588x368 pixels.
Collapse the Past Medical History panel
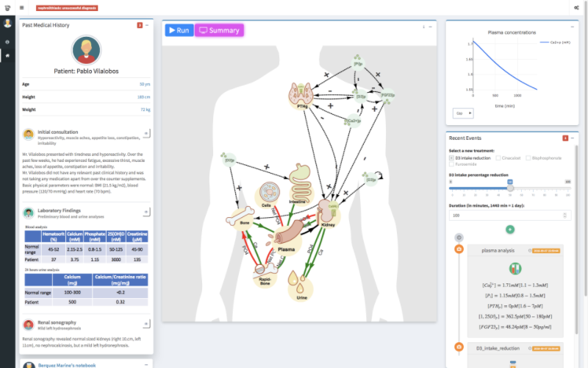pyautogui.click(x=147, y=25)
